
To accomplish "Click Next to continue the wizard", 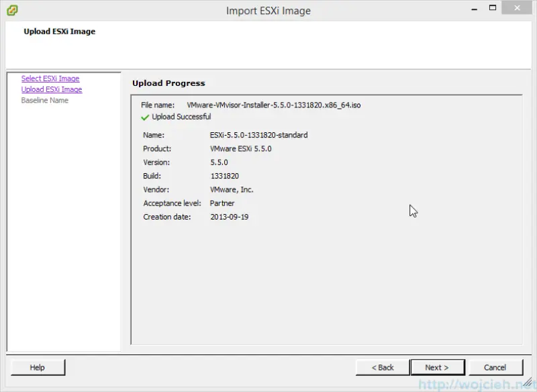I will tap(438, 367).
